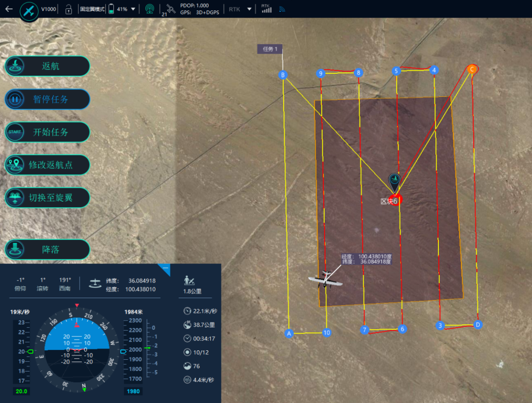Viewport: 532px width, 403px height.
Task: Start mission with 开始任务 button
Action: click(x=48, y=132)
